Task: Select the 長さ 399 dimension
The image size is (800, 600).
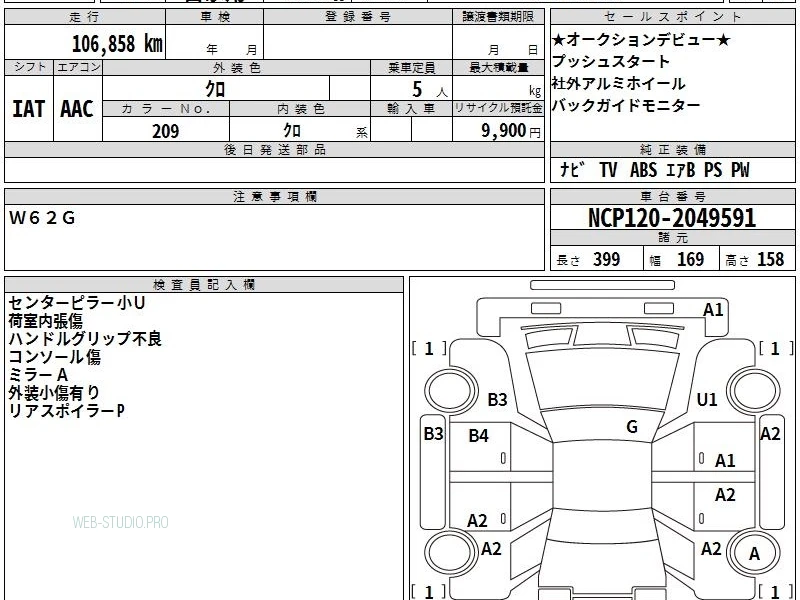Action: 588,259
